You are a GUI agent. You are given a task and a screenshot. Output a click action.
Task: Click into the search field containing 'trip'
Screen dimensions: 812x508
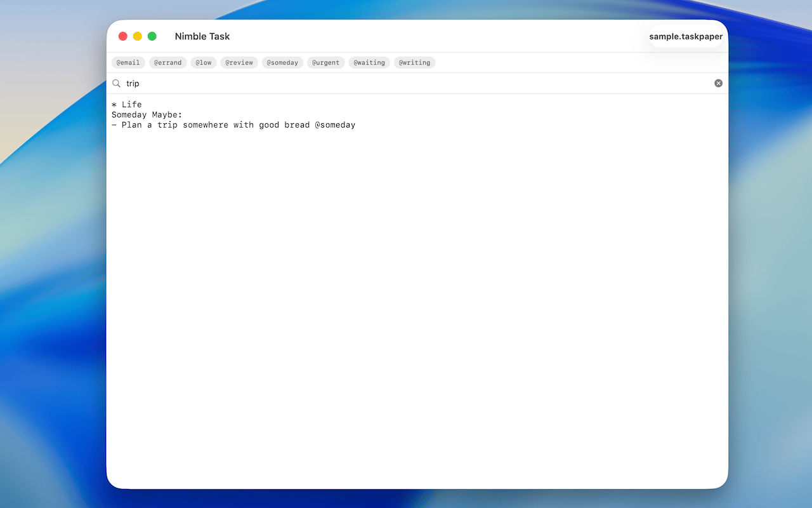coord(419,83)
